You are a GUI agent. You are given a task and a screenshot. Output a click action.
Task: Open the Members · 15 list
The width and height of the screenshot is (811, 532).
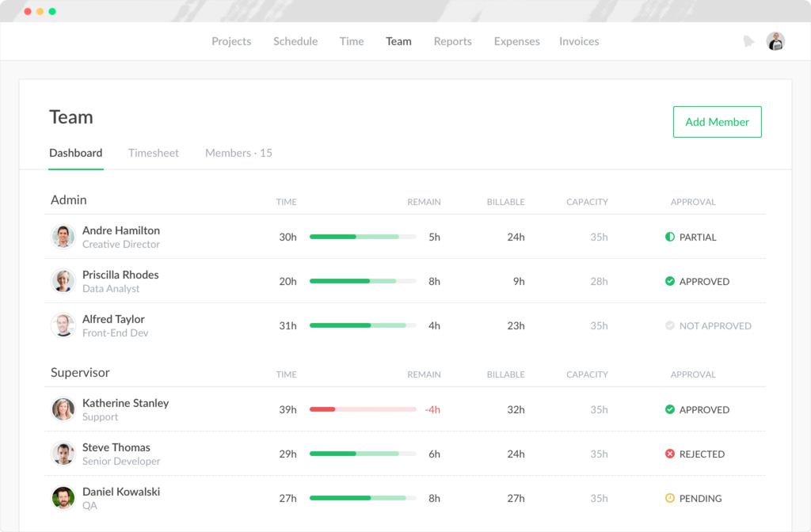238,153
